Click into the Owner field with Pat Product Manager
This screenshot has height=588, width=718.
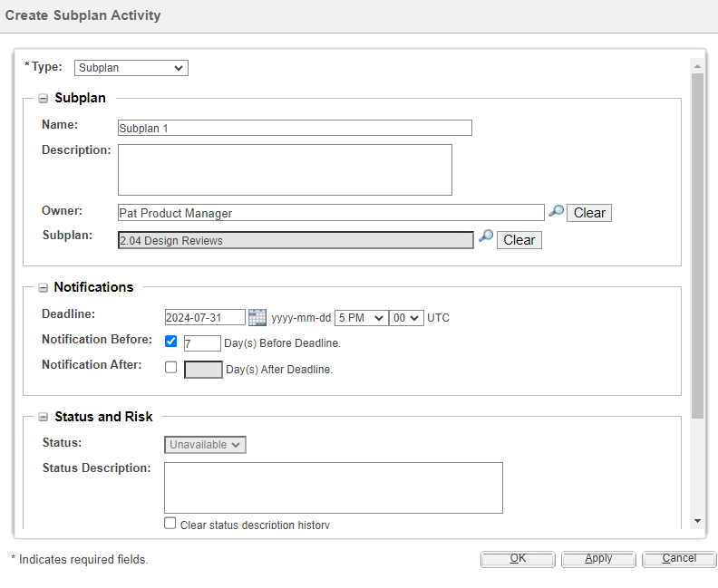(x=331, y=213)
